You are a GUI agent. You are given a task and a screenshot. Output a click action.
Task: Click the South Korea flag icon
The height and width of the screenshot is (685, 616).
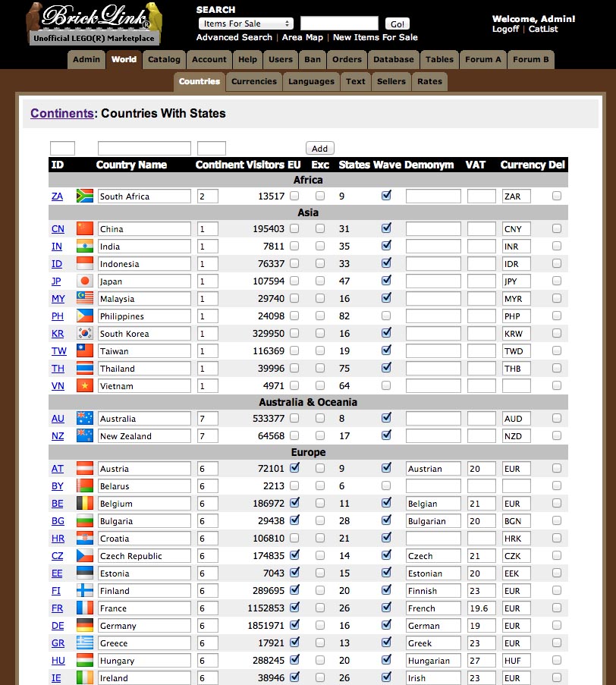[x=83, y=333]
